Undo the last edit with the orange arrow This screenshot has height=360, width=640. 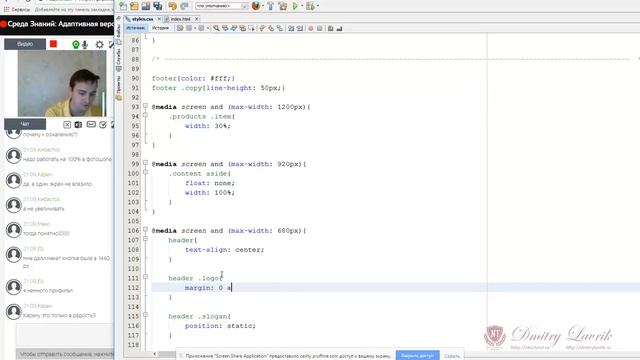pos(172,6)
